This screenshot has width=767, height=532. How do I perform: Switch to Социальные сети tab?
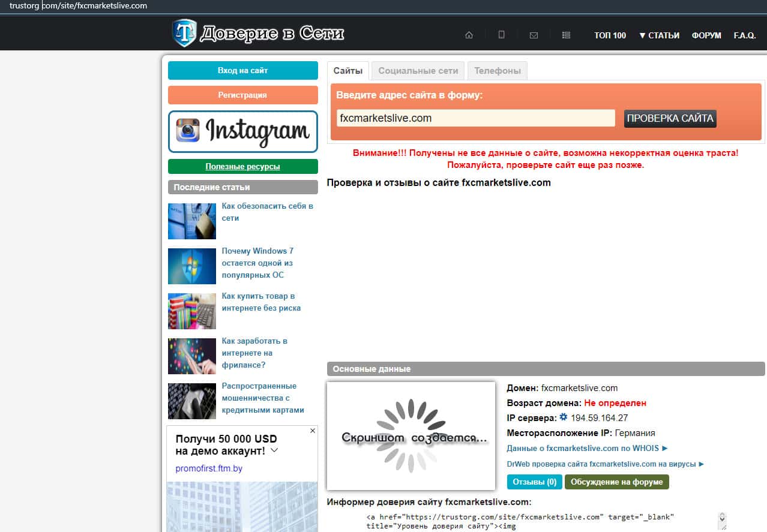pyautogui.click(x=418, y=71)
